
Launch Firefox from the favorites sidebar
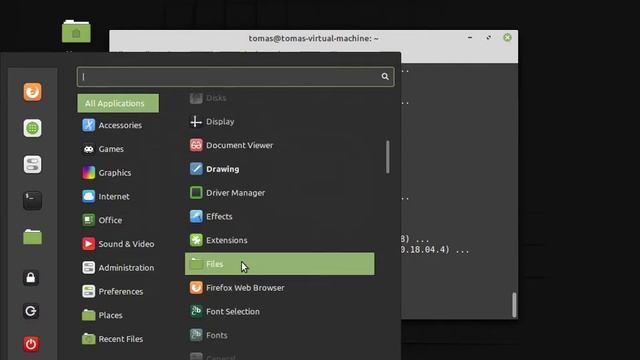(x=32, y=92)
